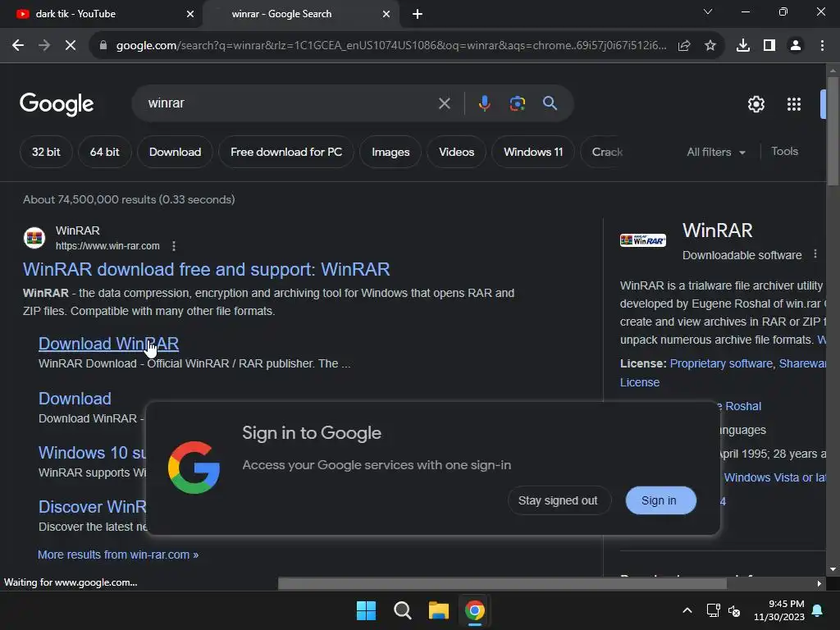Open the Tools search option

[784, 152]
